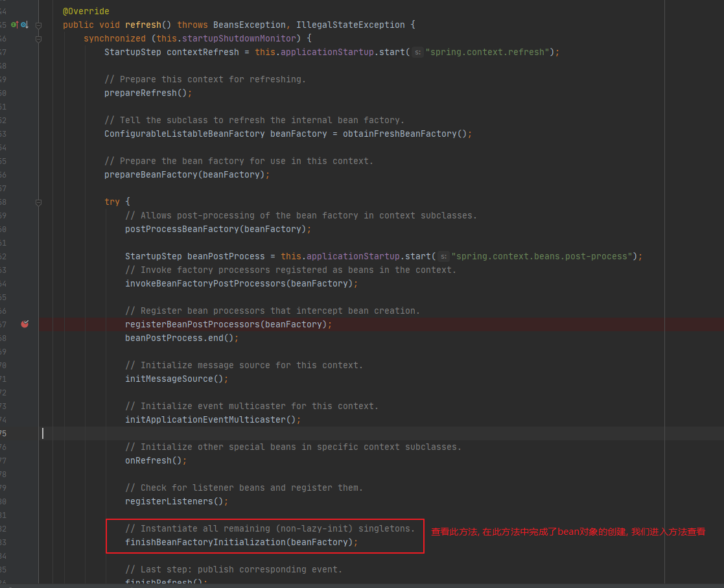Click the prepareRefresh() call
The image size is (724, 588).
coord(145,93)
